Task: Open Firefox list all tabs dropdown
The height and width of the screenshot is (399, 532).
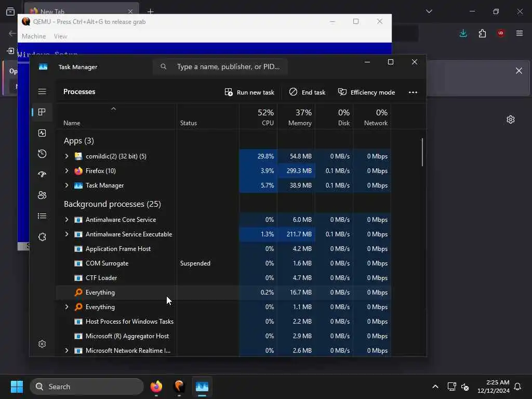Action: [x=429, y=11]
